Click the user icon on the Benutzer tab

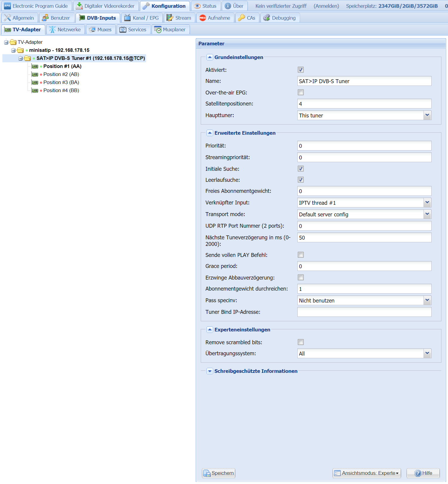pos(45,18)
